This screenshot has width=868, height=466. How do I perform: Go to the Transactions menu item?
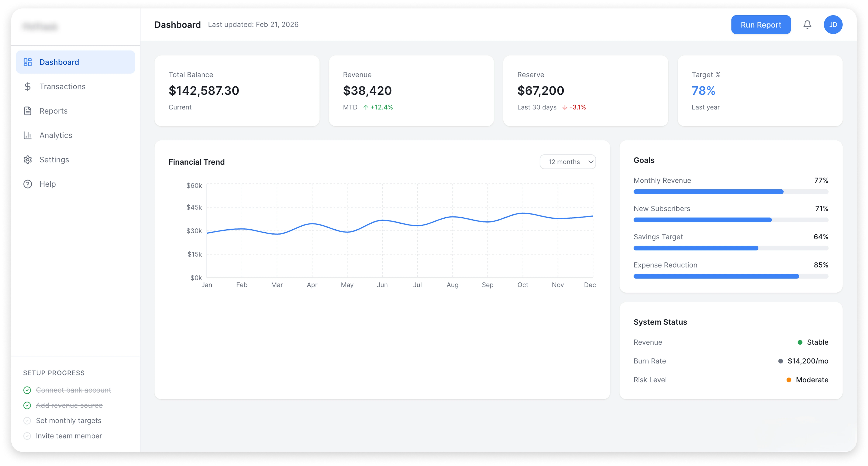pyautogui.click(x=76, y=87)
